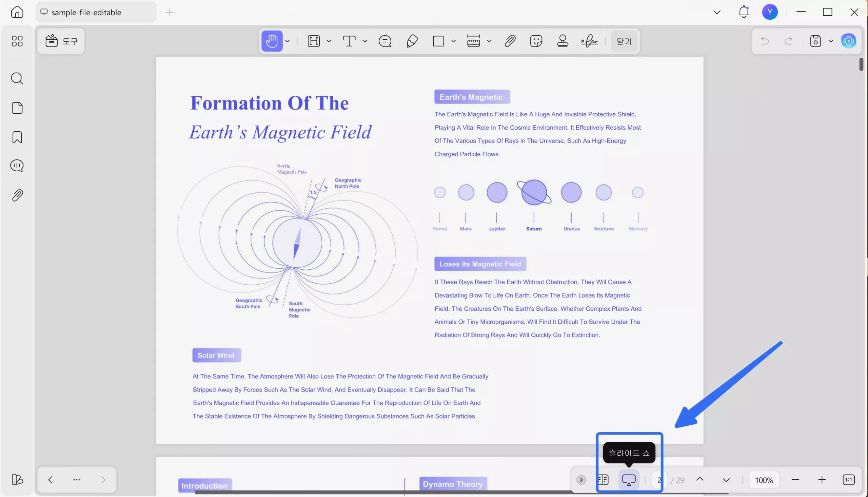Open search panel in left sidebar
868x497 pixels.
coord(17,78)
